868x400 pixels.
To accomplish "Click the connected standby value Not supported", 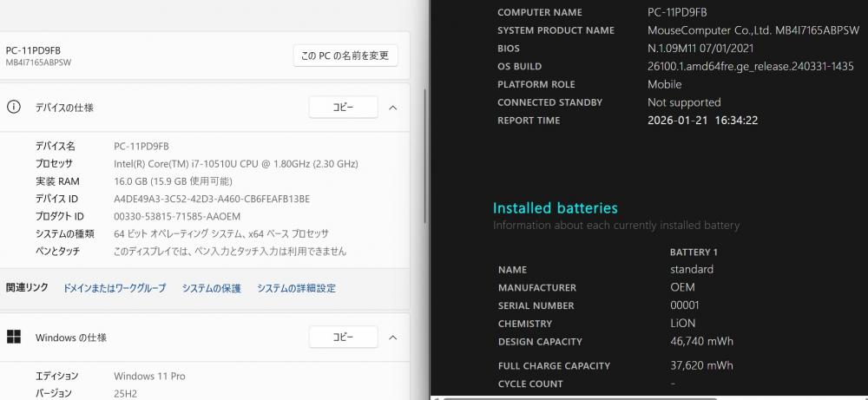I will coord(684,102).
